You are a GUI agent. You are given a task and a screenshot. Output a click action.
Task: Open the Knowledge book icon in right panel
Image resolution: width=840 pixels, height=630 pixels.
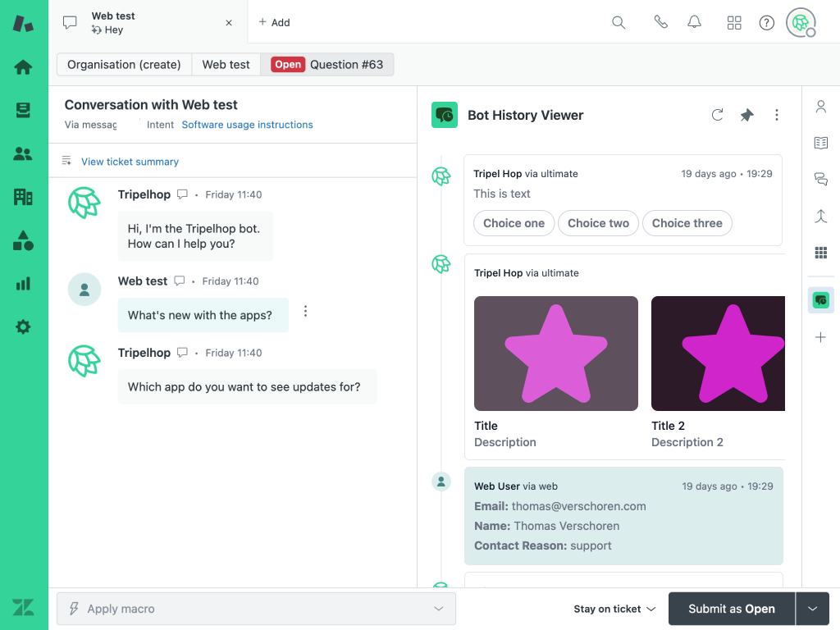820,143
